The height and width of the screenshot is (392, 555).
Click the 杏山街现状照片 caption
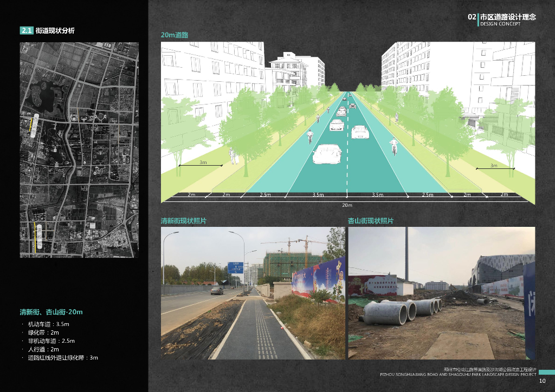pyautogui.click(x=371, y=221)
